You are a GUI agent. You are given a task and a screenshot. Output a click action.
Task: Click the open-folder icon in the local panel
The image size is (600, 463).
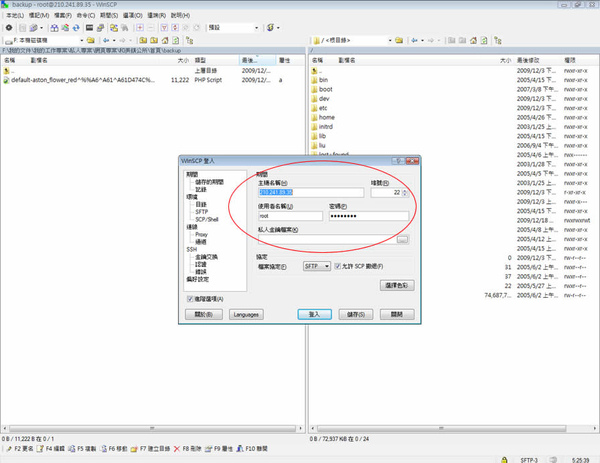point(91,40)
